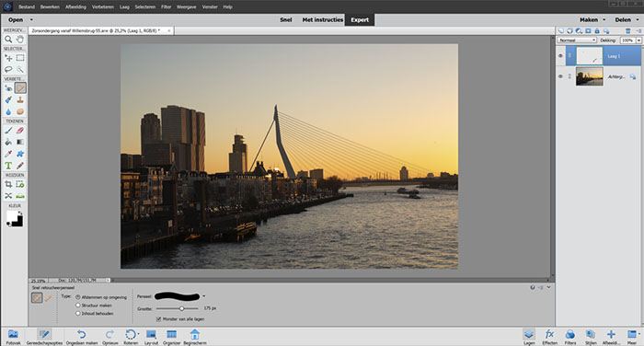This screenshot has width=644, height=346.
Task: Add a new adjustment layer
Action: pos(579,30)
